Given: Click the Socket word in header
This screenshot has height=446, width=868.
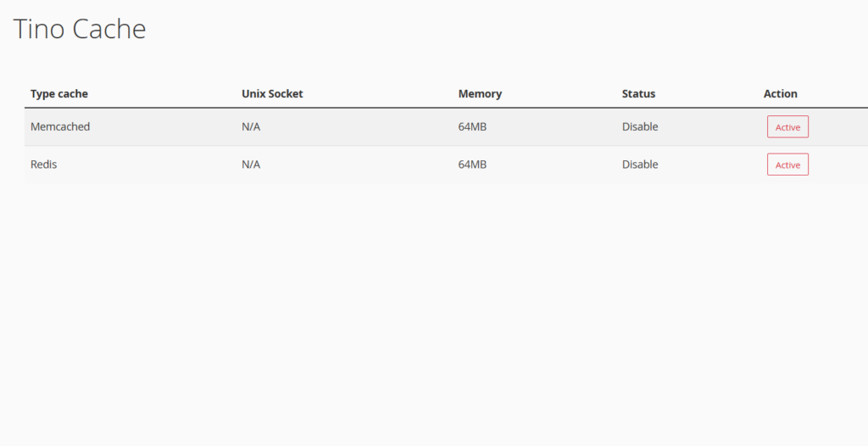Looking at the screenshot, I should coord(285,93).
